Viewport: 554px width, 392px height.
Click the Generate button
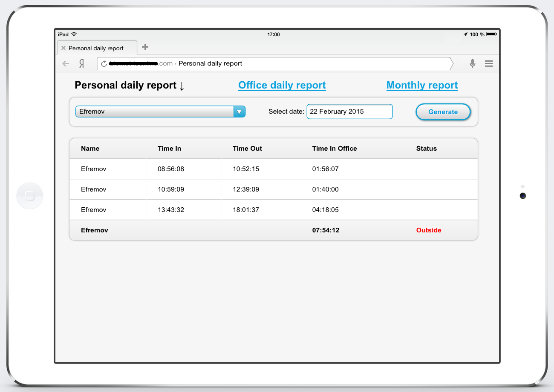(x=443, y=112)
